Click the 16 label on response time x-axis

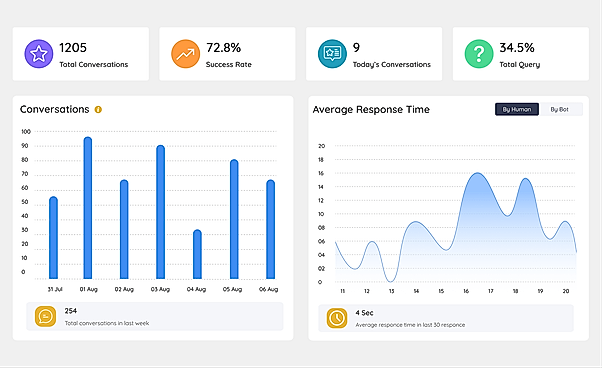point(466,291)
